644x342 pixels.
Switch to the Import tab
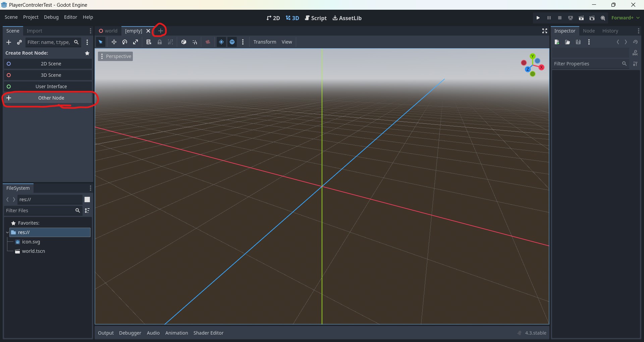34,31
